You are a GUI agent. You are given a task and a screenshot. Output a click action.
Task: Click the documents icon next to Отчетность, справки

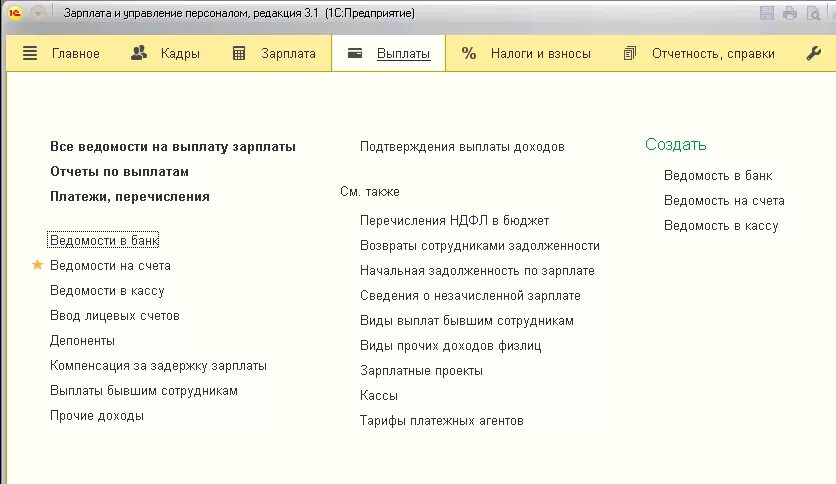tap(630, 53)
